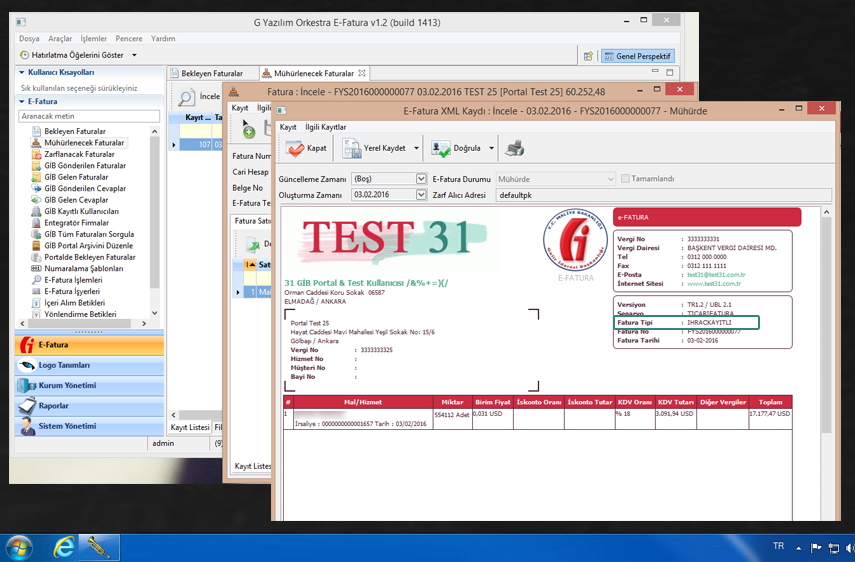Open GİB Gelen Cevaplar item
This screenshot has height=562, width=855.
(x=76, y=200)
